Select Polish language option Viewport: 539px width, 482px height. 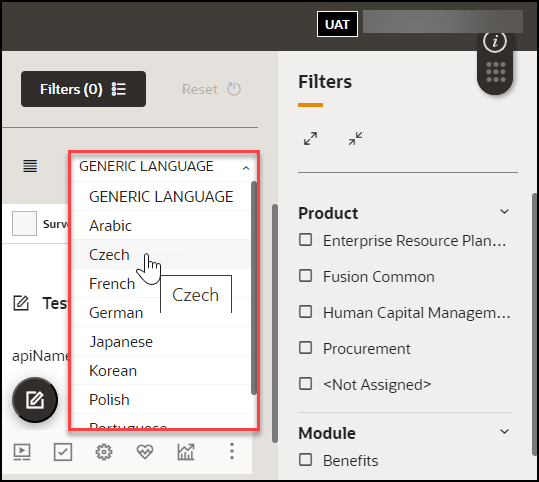click(161, 399)
